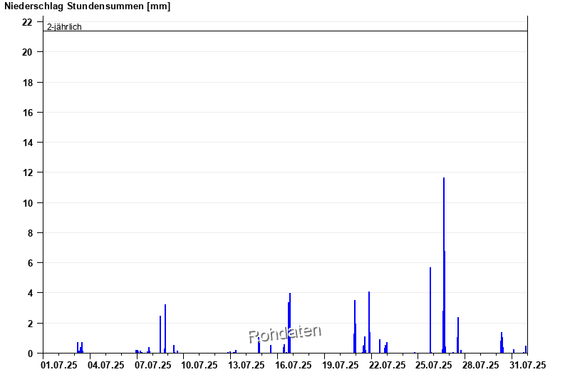Screen dimensions: 570x392
Task: Click the date label '22.07.25'
Action: coord(387,365)
